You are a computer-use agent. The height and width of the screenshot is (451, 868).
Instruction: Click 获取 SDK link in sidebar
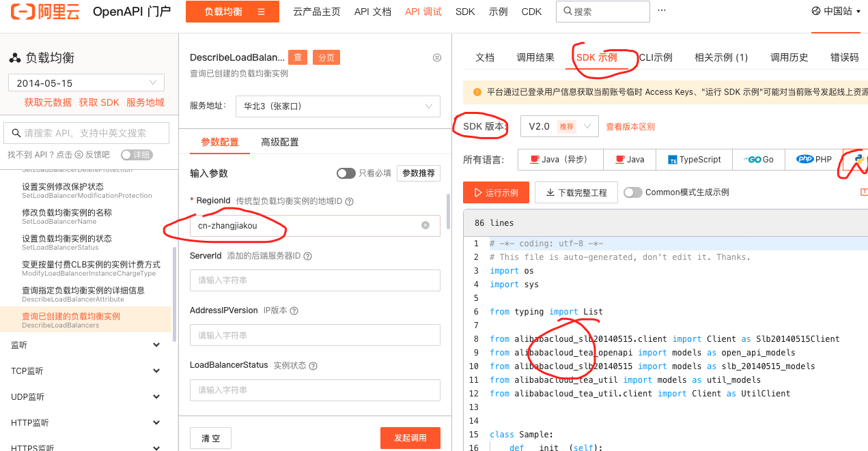click(99, 102)
